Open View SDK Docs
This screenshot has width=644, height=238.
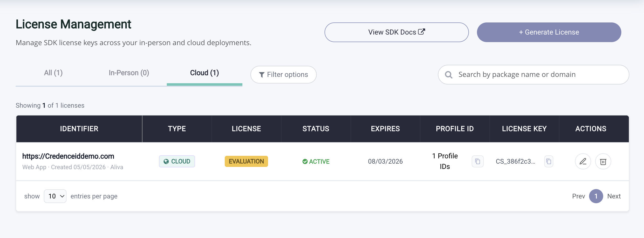[397, 32]
